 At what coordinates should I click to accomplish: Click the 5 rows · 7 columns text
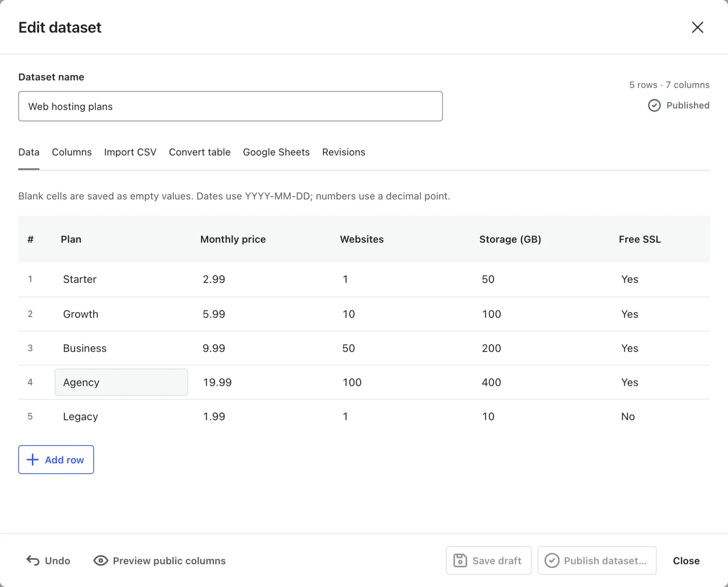click(x=669, y=85)
